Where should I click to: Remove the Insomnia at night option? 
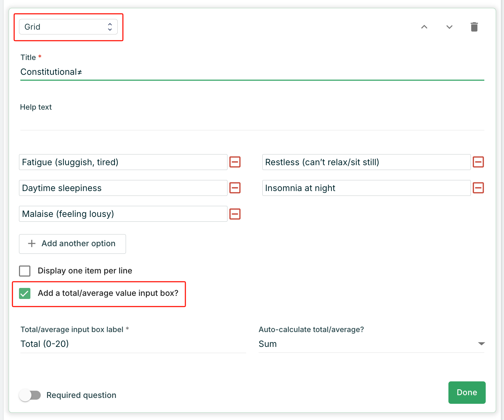(478, 188)
